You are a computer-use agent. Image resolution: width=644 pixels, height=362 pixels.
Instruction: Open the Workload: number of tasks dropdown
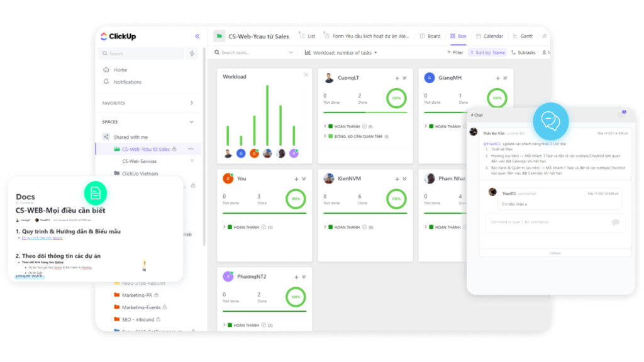click(x=341, y=53)
